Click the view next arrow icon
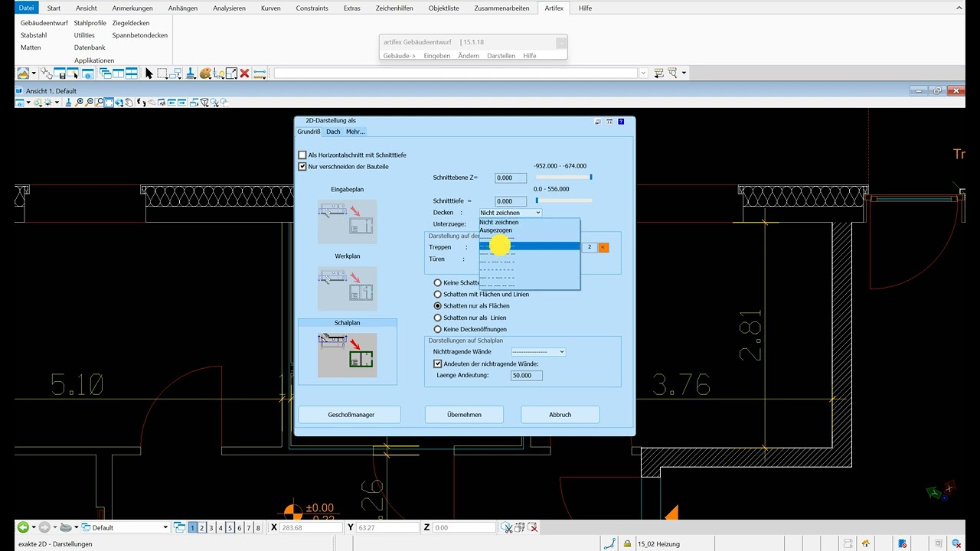 tap(182, 103)
